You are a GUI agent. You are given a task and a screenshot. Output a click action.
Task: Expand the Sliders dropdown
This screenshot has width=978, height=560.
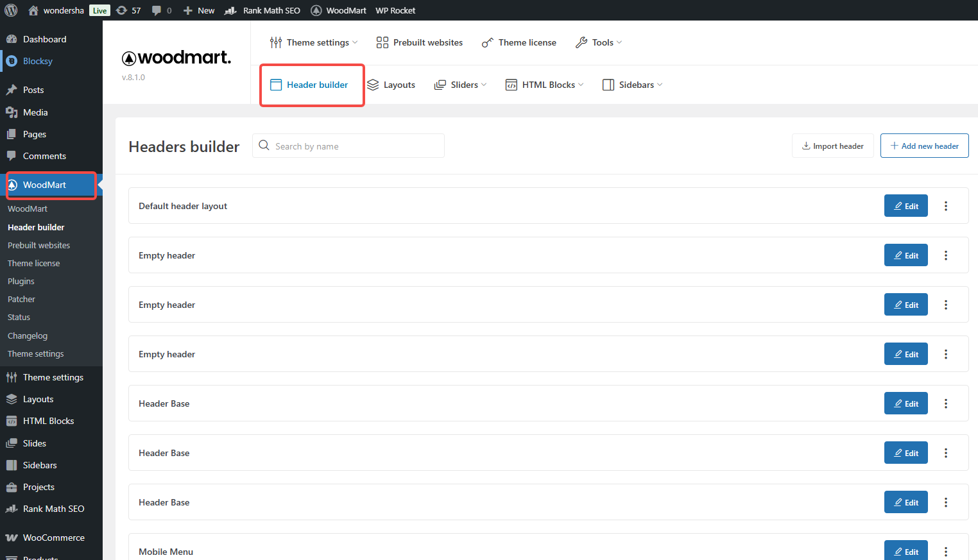point(461,85)
